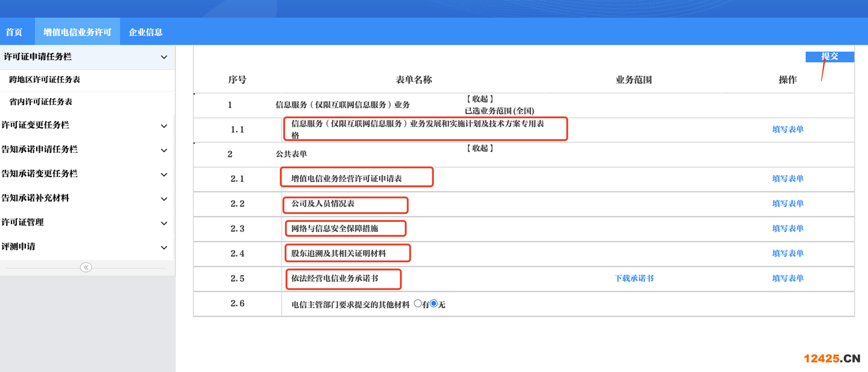
Task: Click 填写表单 for row 1.1
Action: click(788, 129)
